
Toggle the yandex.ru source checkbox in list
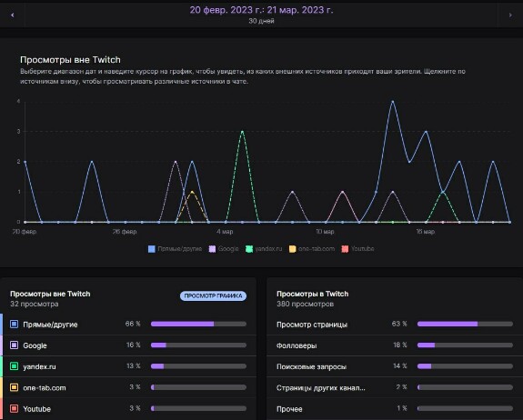(14, 366)
